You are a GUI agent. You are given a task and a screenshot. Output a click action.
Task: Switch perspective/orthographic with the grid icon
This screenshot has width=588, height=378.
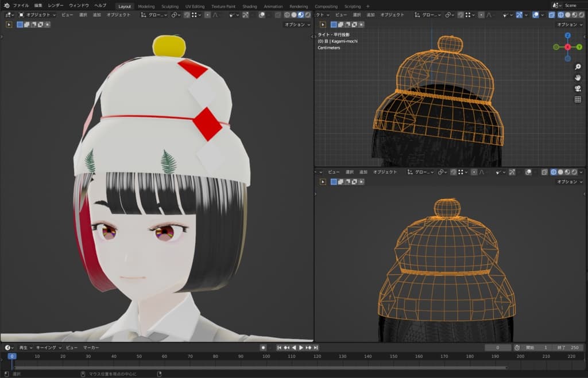(578, 99)
